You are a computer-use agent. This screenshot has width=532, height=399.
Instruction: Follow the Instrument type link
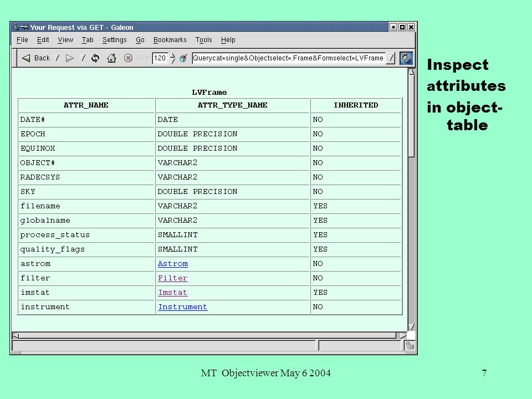182,306
